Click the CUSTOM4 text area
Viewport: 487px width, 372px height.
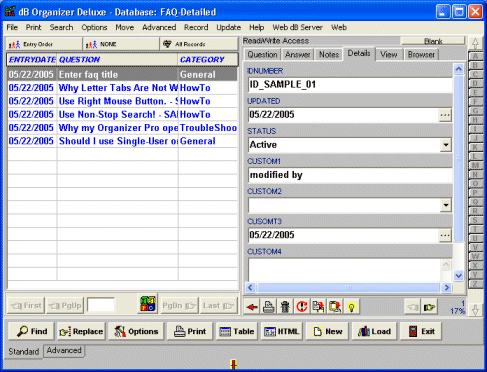(x=345, y=270)
